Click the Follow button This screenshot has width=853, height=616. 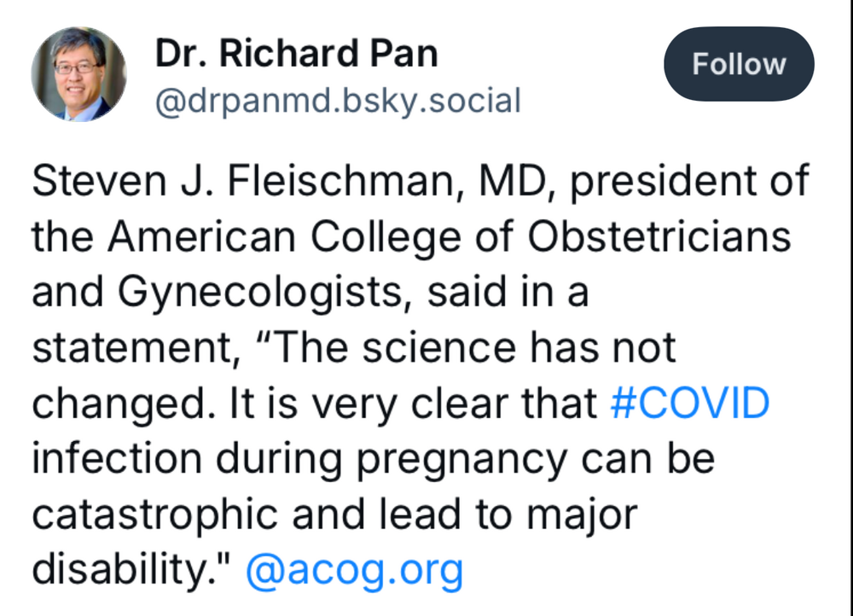739,65
